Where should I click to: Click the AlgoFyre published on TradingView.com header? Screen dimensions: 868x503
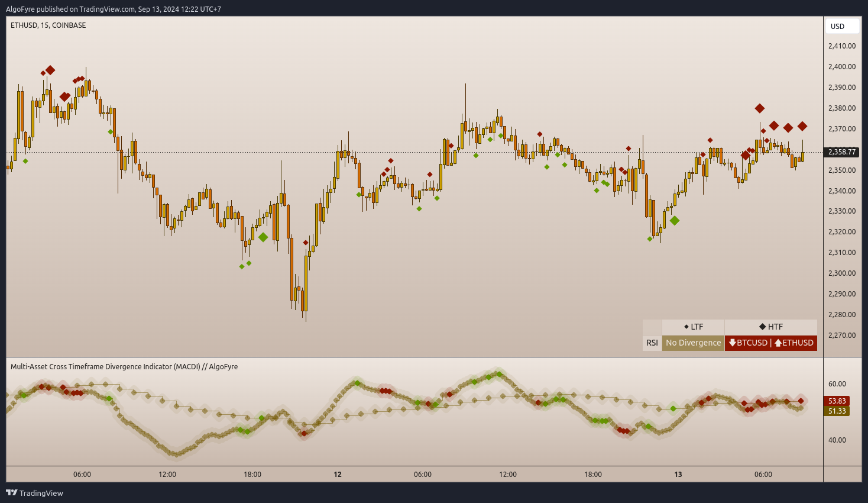(114, 9)
